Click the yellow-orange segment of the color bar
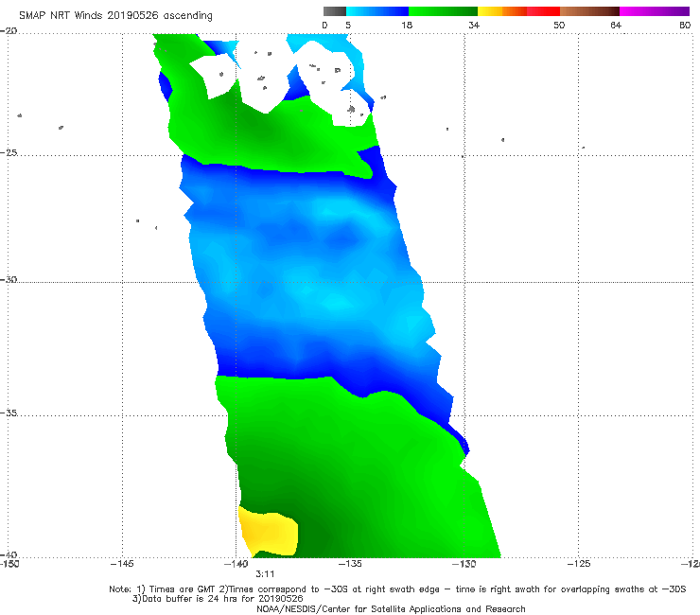 pos(502,11)
